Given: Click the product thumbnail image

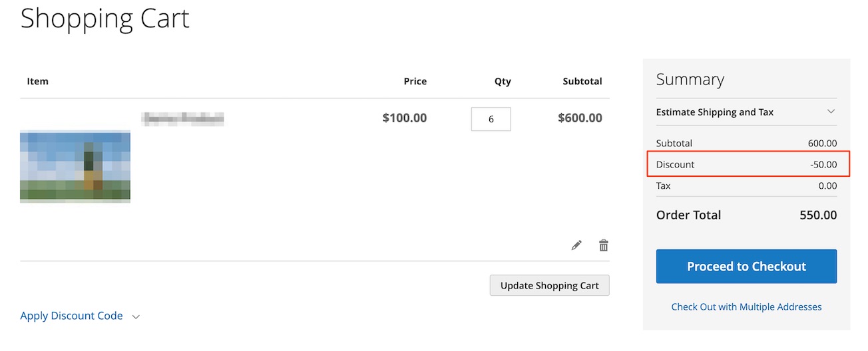Looking at the screenshot, I should [x=75, y=166].
